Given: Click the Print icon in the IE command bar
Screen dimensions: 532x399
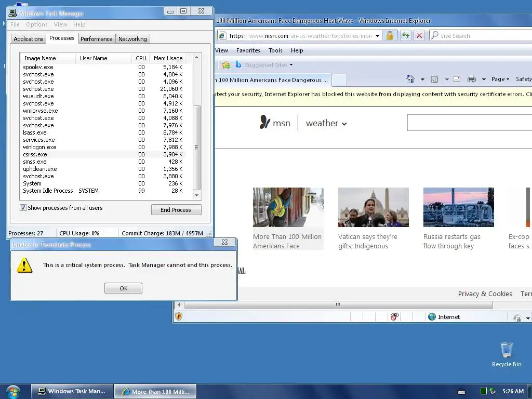Looking at the screenshot, I should pyautogui.click(x=472, y=79).
